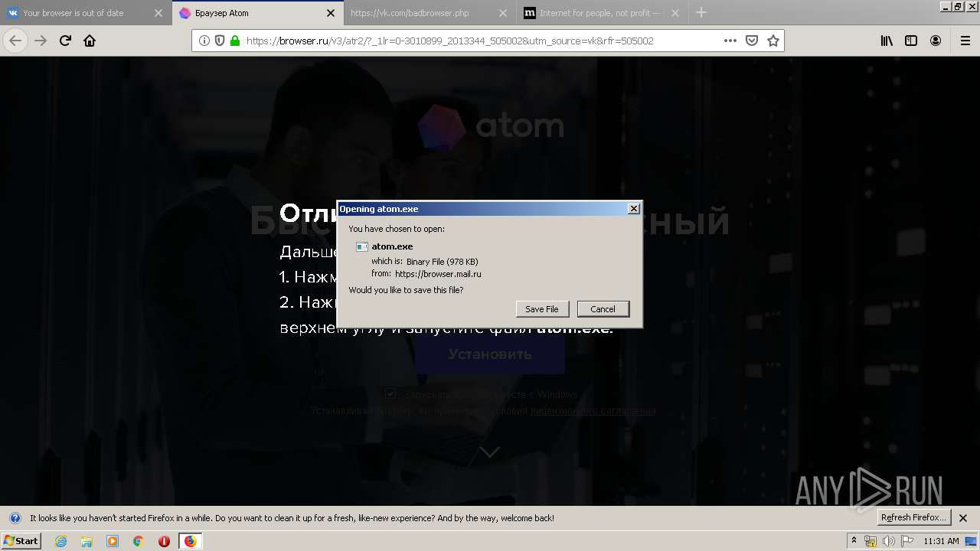The width and height of the screenshot is (980, 551).
Task: Open the license agreement link
Action: pyautogui.click(x=593, y=411)
